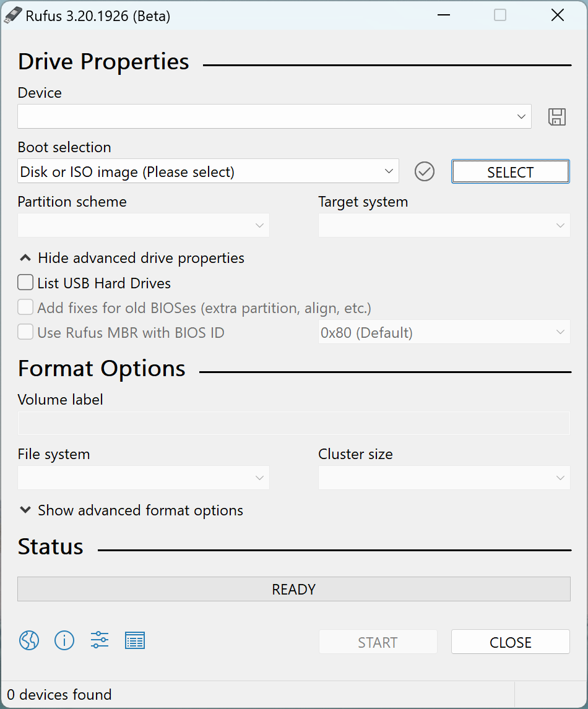This screenshot has width=588, height=709.
Task: Show the log using the list icon
Action: pos(135,640)
